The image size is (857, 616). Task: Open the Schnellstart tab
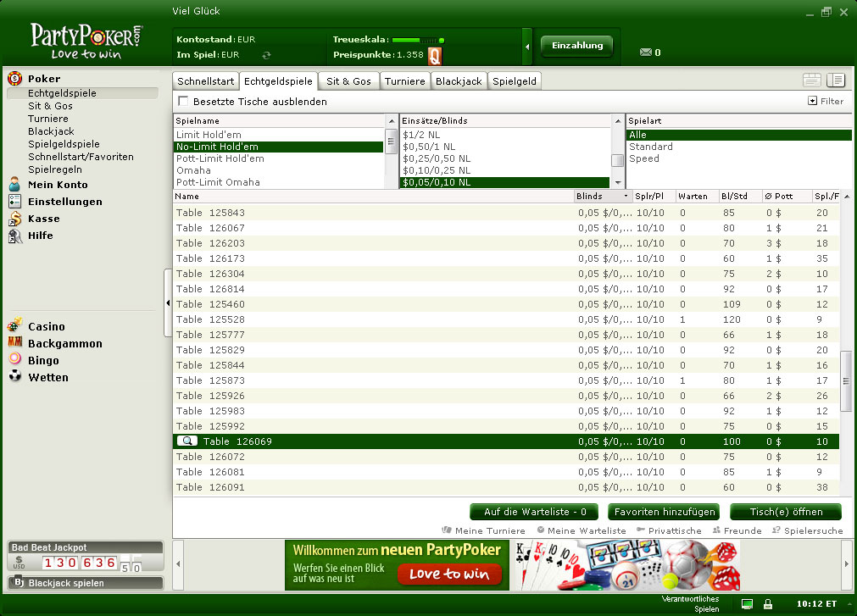point(205,80)
